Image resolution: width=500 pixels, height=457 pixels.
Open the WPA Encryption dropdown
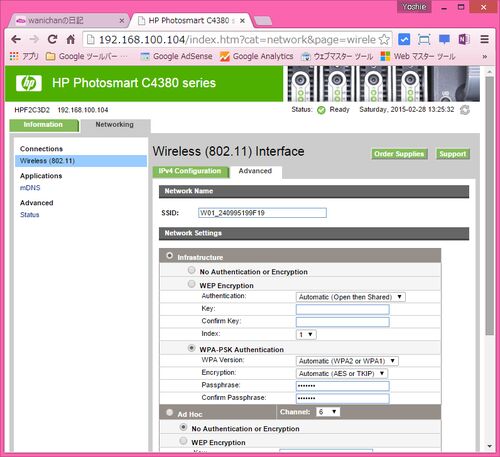coord(342,374)
